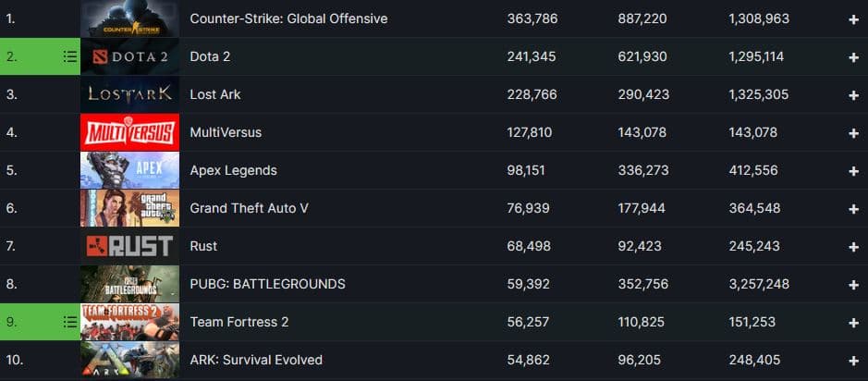This screenshot has height=381, width=868.
Task: Click the plus icon next to Rust
Action: (x=853, y=246)
